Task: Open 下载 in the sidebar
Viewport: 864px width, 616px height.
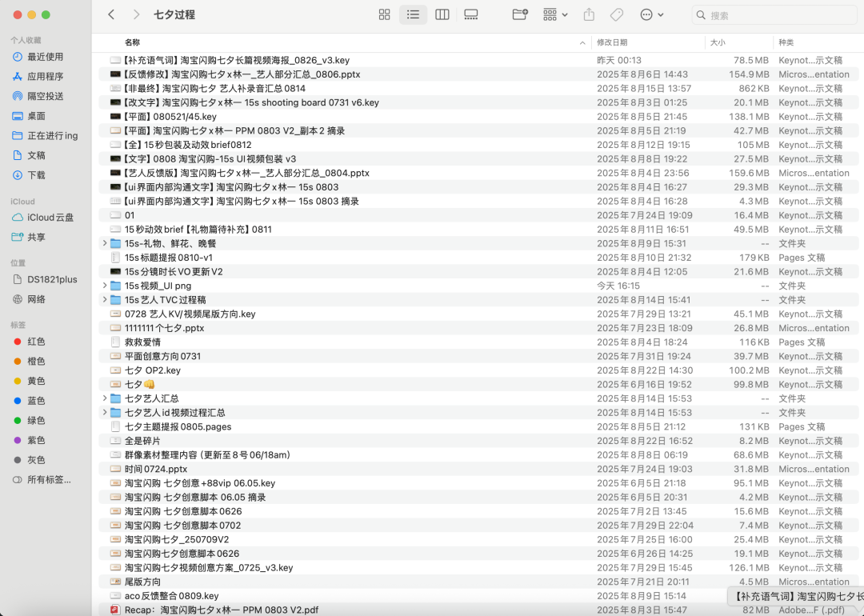Action: (36, 175)
